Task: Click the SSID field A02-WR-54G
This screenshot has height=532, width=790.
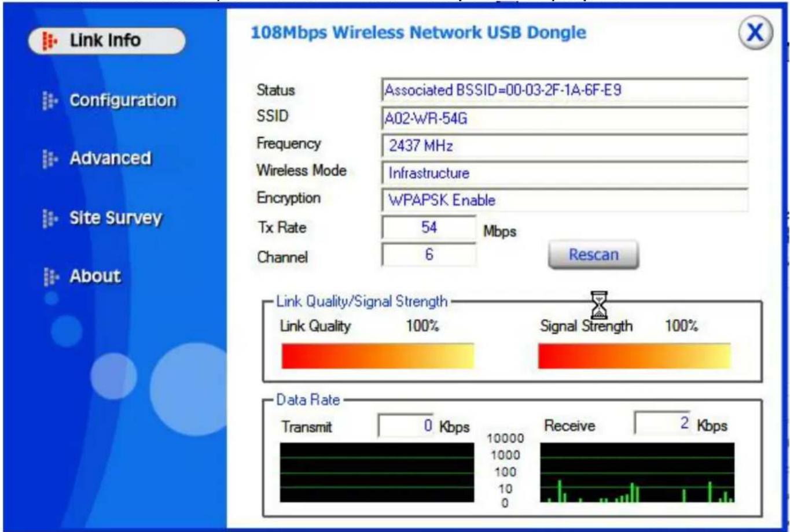Action: pos(565,119)
